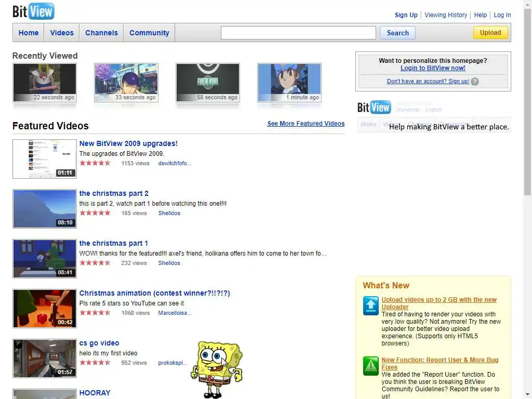Visit uploader Marcelloisa... channel
This screenshot has width=532, height=399.
(175, 313)
